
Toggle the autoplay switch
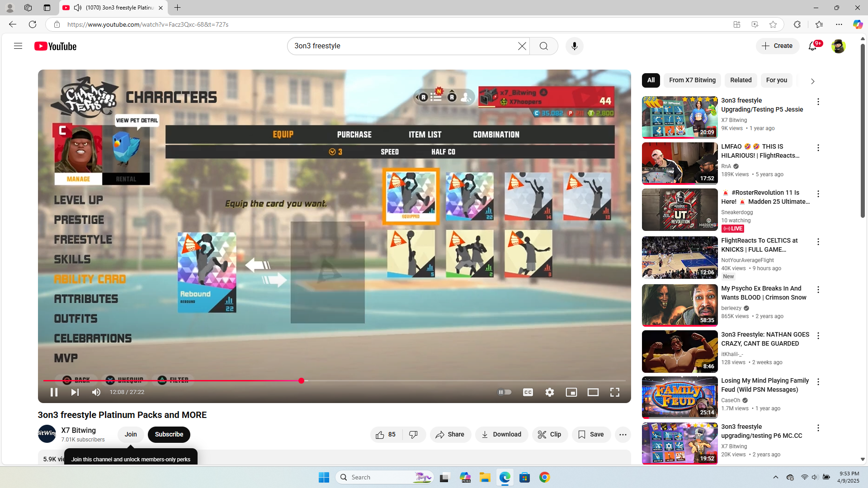click(x=505, y=392)
